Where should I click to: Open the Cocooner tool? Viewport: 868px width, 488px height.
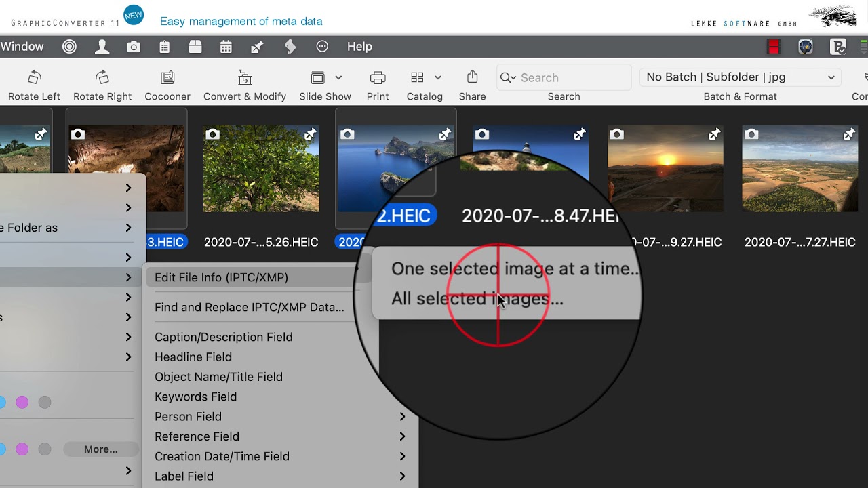pyautogui.click(x=167, y=77)
